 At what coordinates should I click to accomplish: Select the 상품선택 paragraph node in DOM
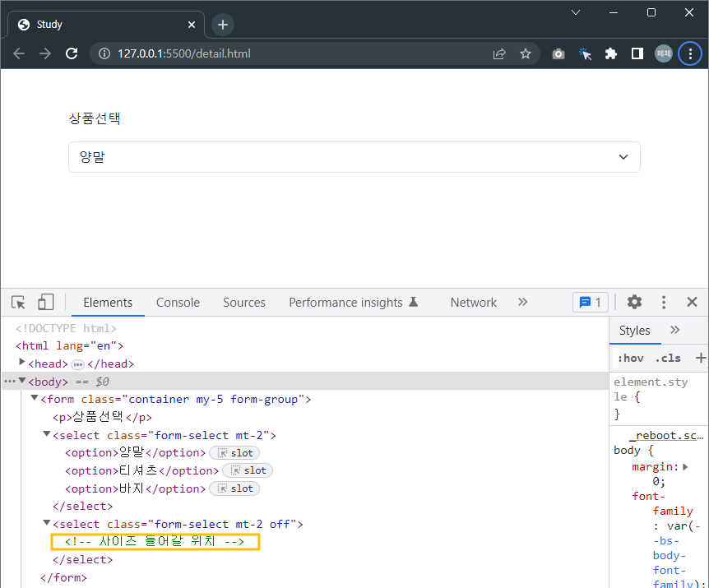[102, 417]
